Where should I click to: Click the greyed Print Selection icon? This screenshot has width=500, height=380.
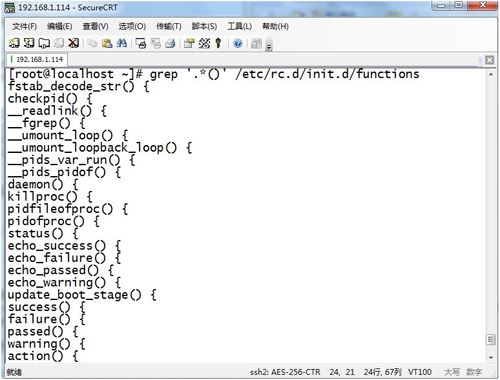(156, 43)
